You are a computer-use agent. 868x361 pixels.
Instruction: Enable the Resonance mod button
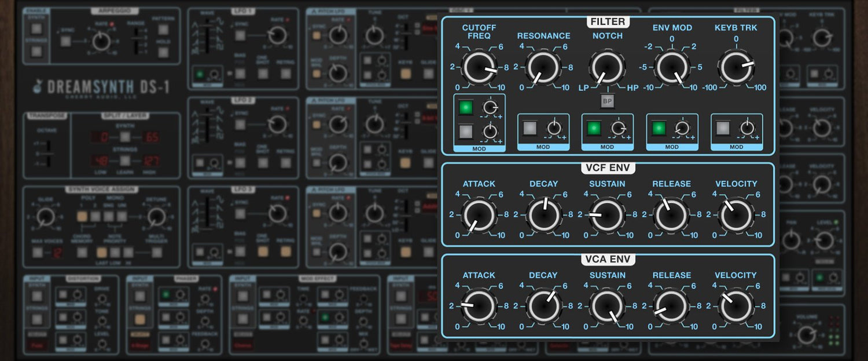[530, 128]
